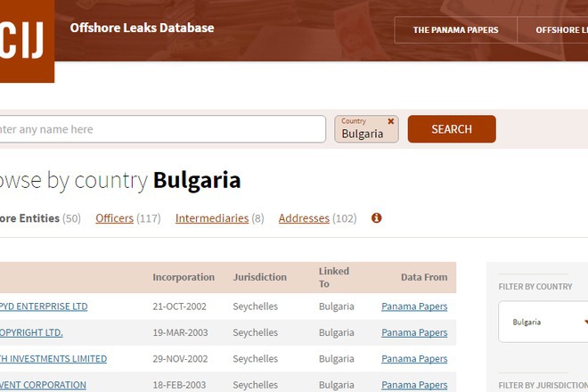Viewport: 588px width, 392px height.
Task: Select the 21-OCT-2002 incorporation date
Action: pyautogui.click(x=179, y=306)
